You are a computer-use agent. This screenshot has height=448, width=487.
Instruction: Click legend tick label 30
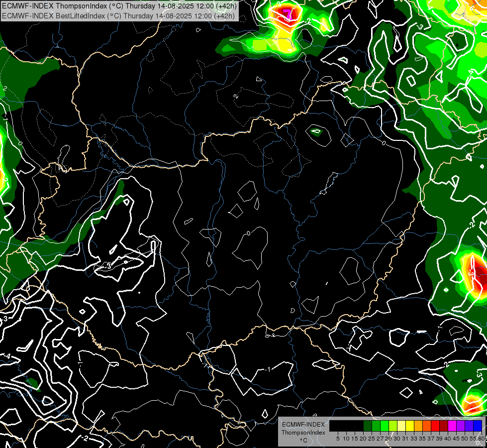tap(397, 439)
